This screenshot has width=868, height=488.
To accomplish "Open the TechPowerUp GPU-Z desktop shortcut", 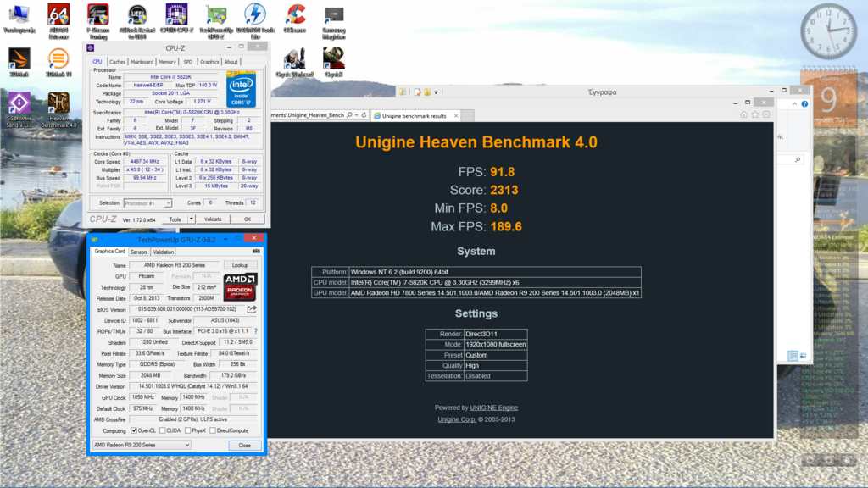I will (x=216, y=21).
